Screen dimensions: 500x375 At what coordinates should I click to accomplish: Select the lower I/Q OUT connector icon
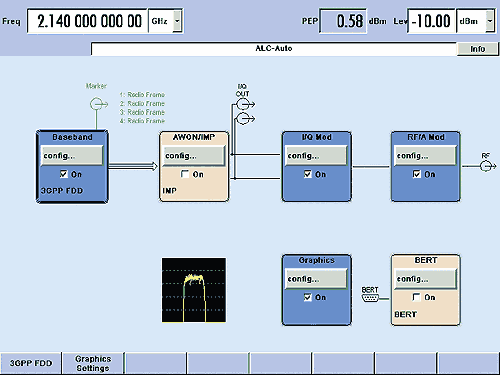click(x=245, y=119)
